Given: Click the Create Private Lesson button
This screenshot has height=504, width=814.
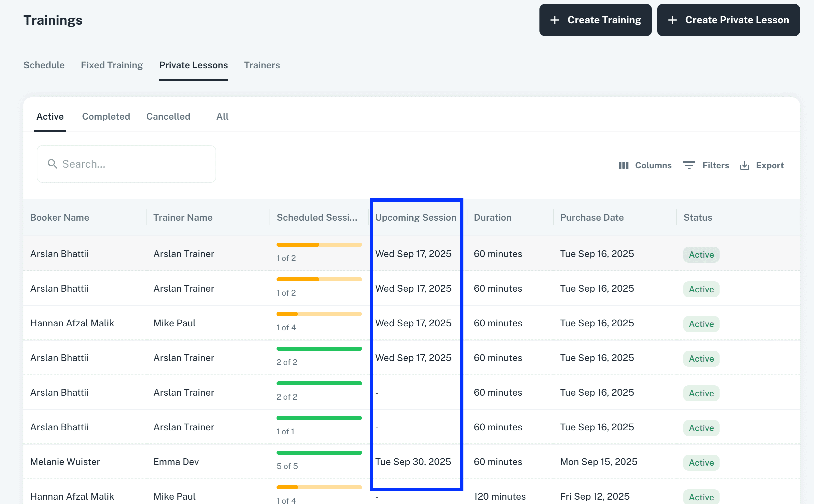Looking at the screenshot, I should [x=728, y=20].
